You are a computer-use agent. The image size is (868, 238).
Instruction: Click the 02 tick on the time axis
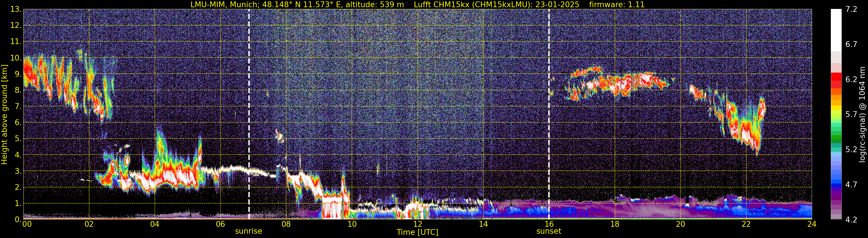coord(89,224)
